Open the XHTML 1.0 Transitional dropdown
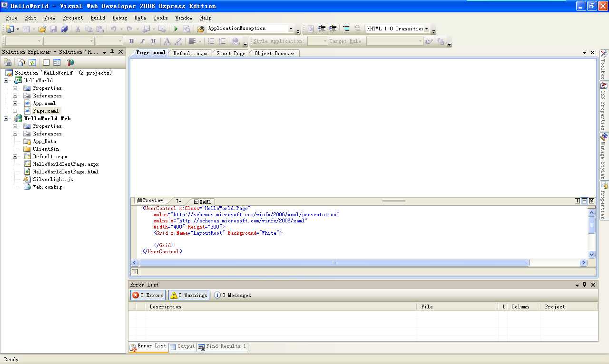 click(x=426, y=29)
